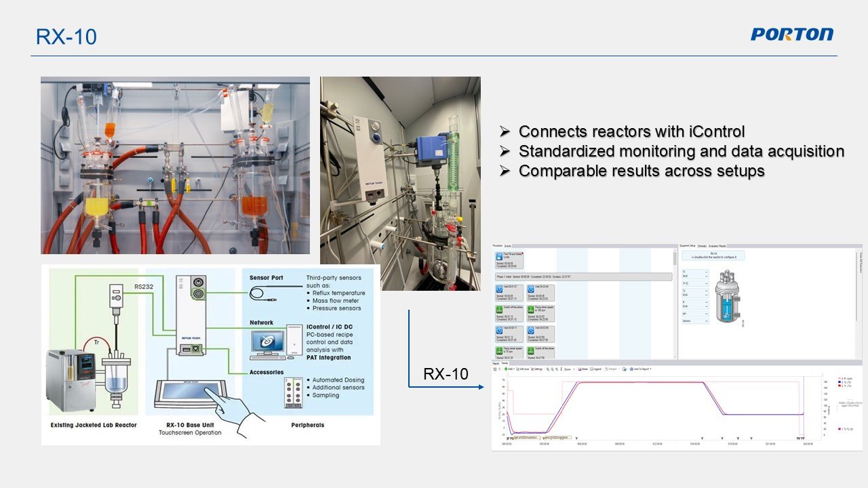Image resolution: width=868 pixels, height=488 pixels.
Task: Select the green Add curve icon
Action: [506, 369]
